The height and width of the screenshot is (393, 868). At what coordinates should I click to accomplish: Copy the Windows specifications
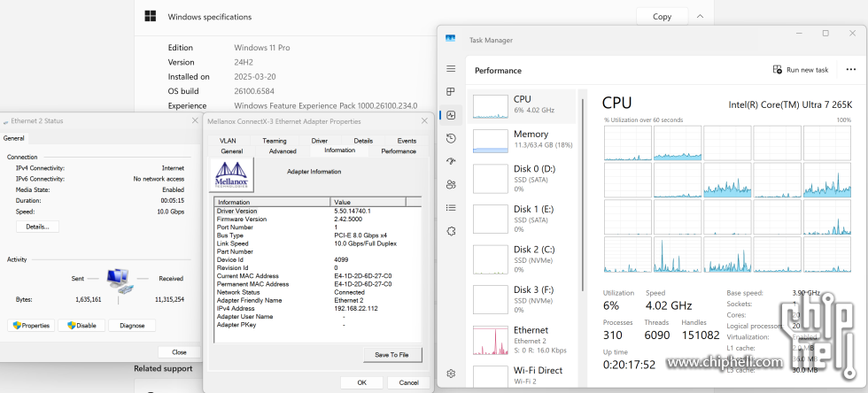coord(662,16)
